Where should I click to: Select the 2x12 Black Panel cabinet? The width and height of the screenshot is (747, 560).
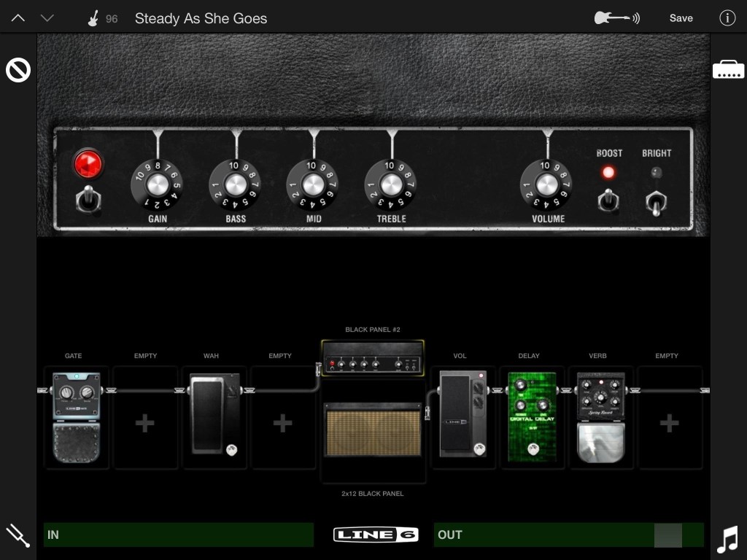point(373,433)
